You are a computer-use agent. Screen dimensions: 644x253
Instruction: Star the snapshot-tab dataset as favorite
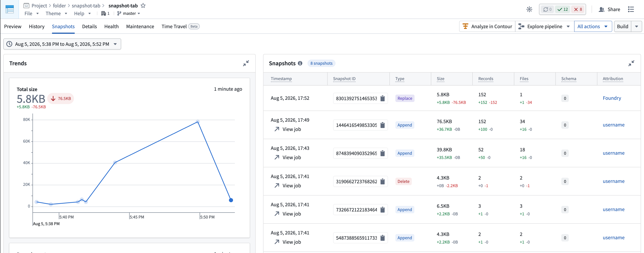pyautogui.click(x=143, y=6)
